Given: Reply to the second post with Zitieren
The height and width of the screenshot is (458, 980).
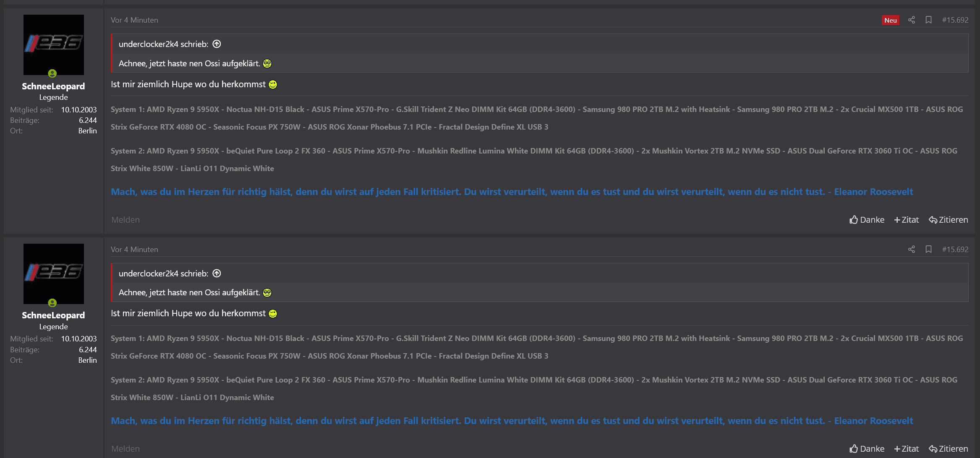Looking at the screenshot, I should [x=948, y=449].
